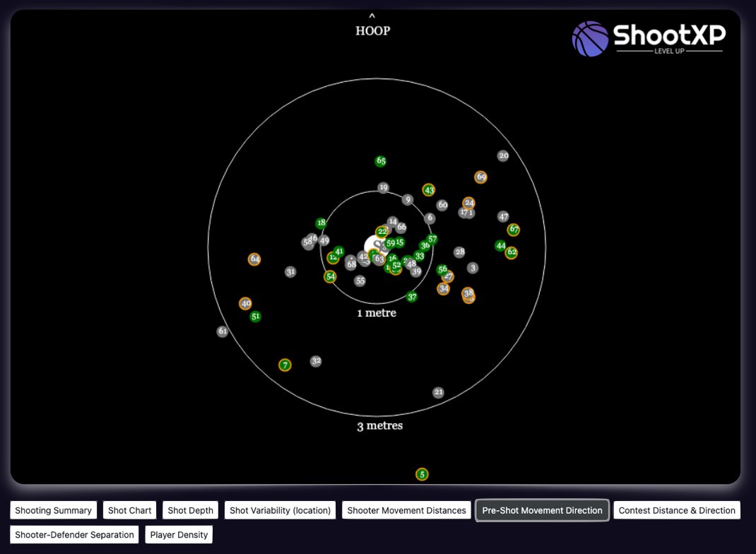This screenshot has width=756, height=554.
Task: Click gray shot marker 49
Action: click(324, 240)
